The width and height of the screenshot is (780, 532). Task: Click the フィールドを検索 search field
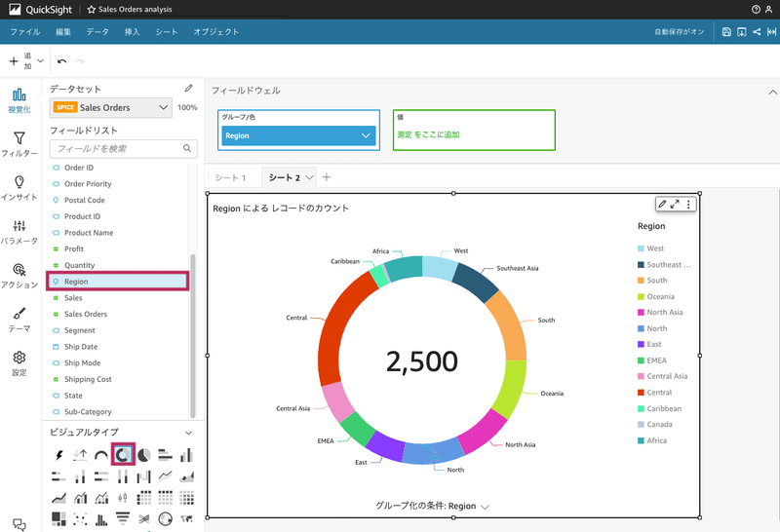pos(124,148)
